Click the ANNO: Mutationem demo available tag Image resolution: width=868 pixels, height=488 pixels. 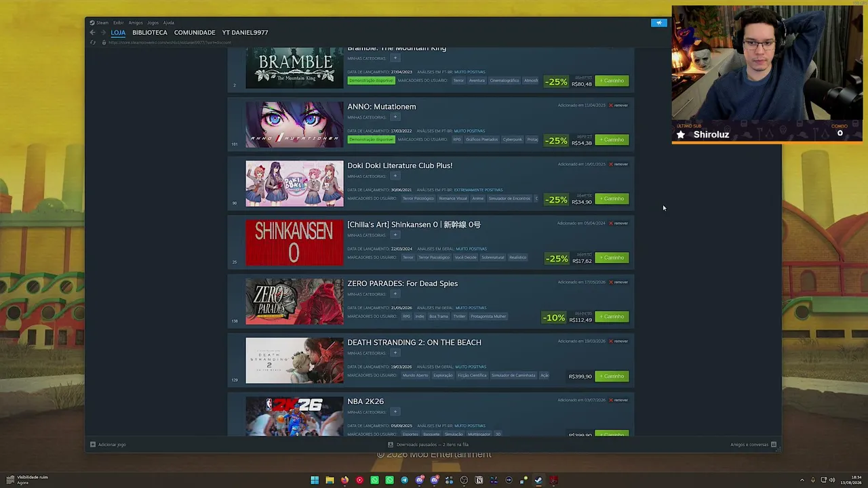[371, 140]
